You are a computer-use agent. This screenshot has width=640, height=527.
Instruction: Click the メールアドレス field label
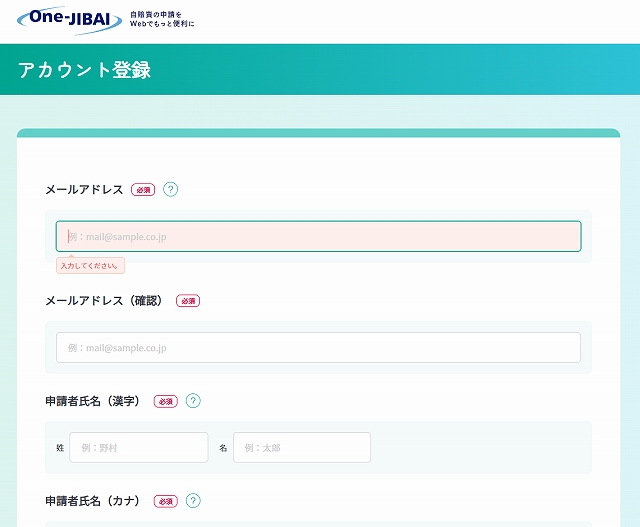(84, 190)
